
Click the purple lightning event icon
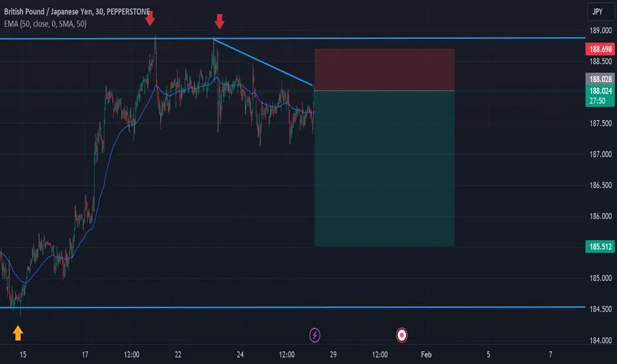point(314,336)
